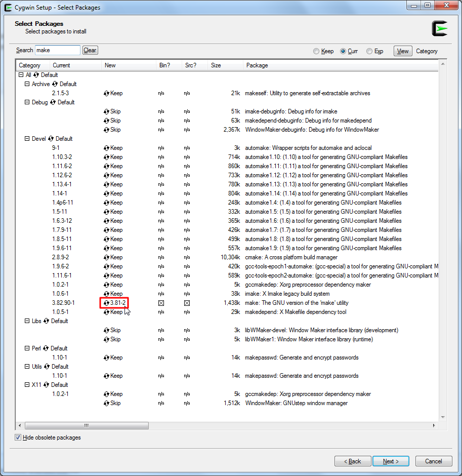Click the cycle icon for automake1.5

[x=106, y=212]
